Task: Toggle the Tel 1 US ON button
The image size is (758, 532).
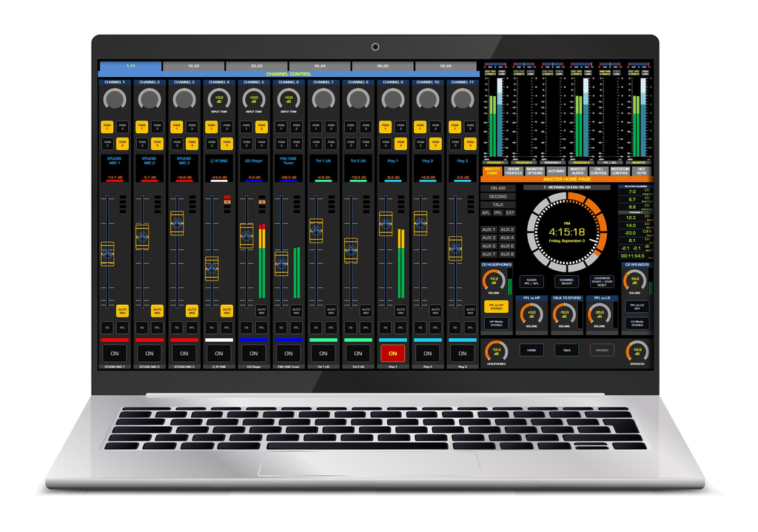Action: click(x=323, y=353)
